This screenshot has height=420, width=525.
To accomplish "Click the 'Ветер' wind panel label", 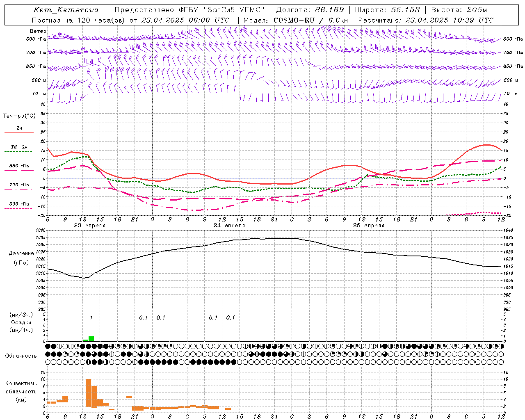I will coord(38,31).
